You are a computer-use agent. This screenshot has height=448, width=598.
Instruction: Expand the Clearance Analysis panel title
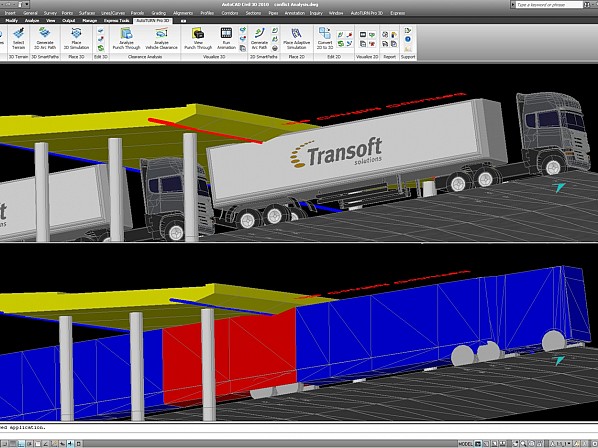[145, 57]
